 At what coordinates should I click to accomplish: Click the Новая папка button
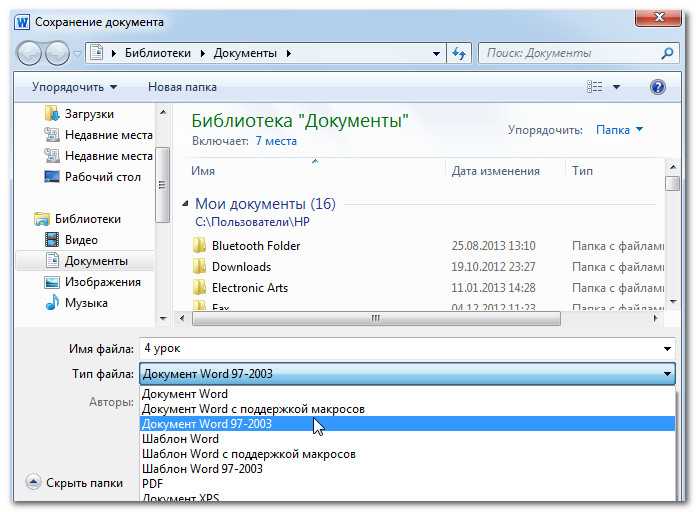click(x=182, y=87)
